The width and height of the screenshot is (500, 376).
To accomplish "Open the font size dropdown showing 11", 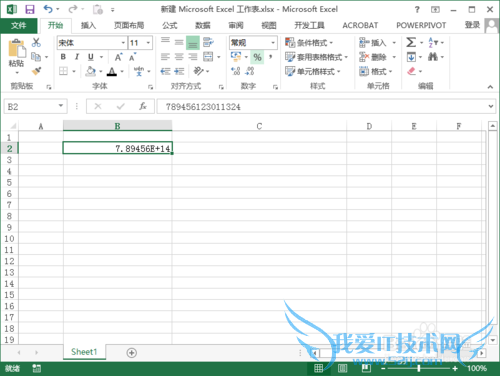I will click(148, 43).
